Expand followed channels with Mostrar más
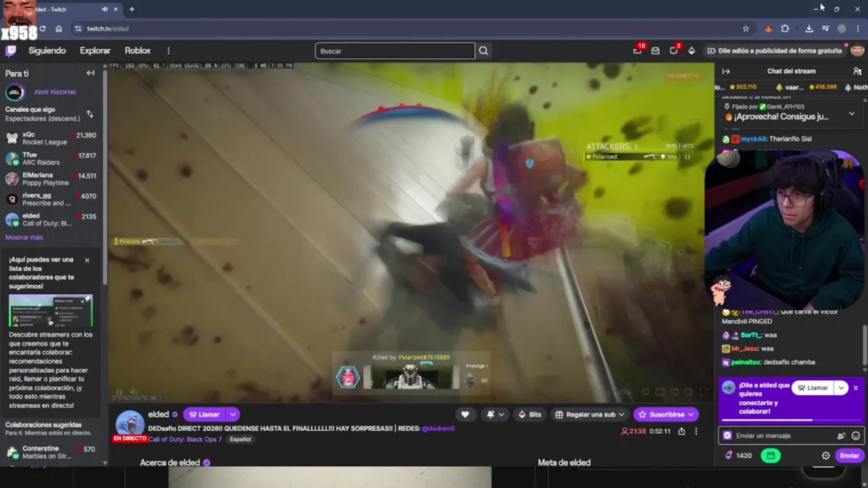Viewport: 868px width, 488px height. pyautogui.click(x=24, y=237)
